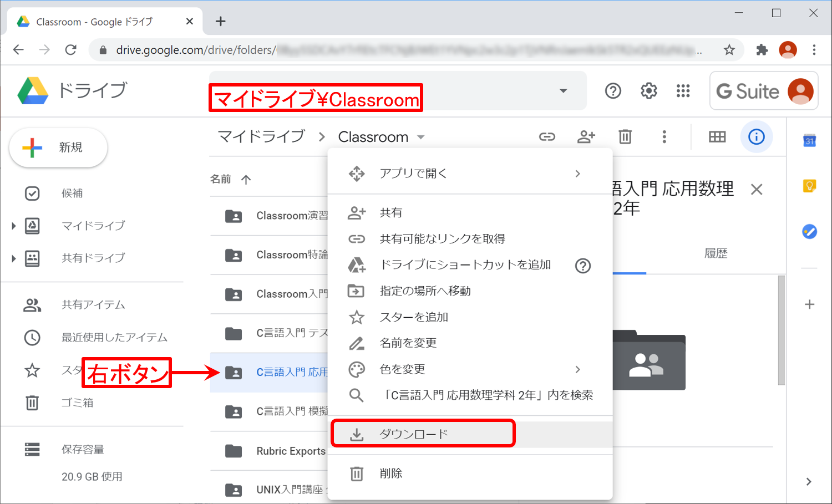Choose 共有 (Share) in context menu

(x=470, y=213)
